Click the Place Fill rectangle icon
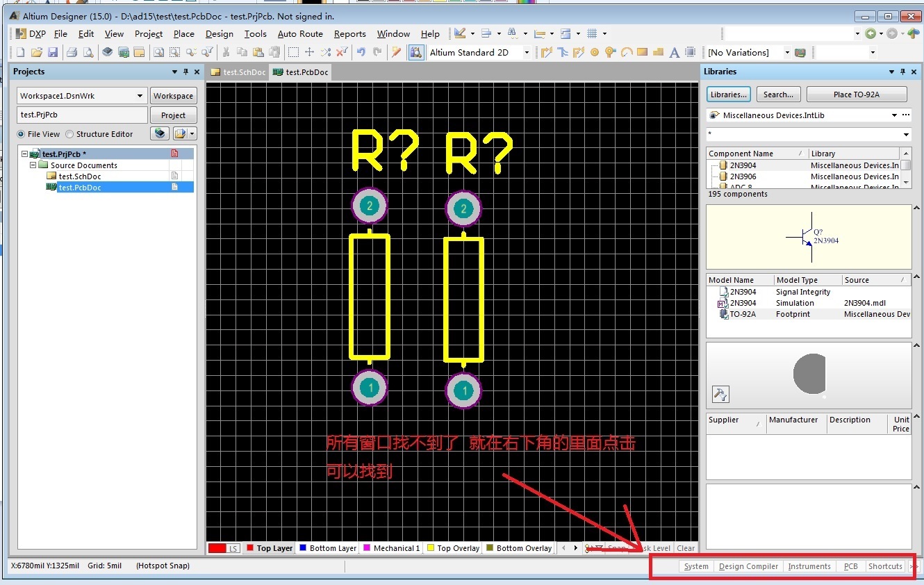924x585 pixels. click(642, 52)
